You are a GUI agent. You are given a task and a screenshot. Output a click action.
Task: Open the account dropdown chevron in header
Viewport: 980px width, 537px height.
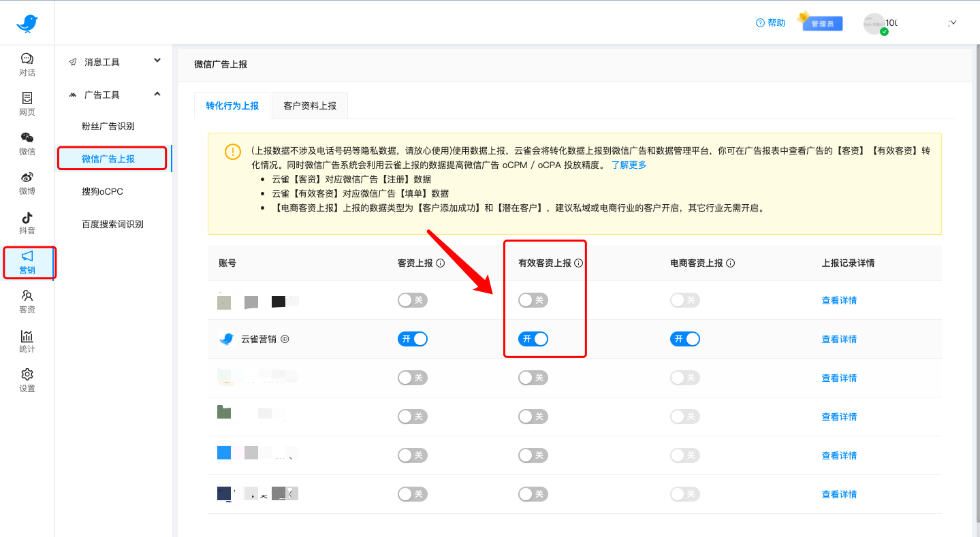pyautogui.click(x=953, y=22)
